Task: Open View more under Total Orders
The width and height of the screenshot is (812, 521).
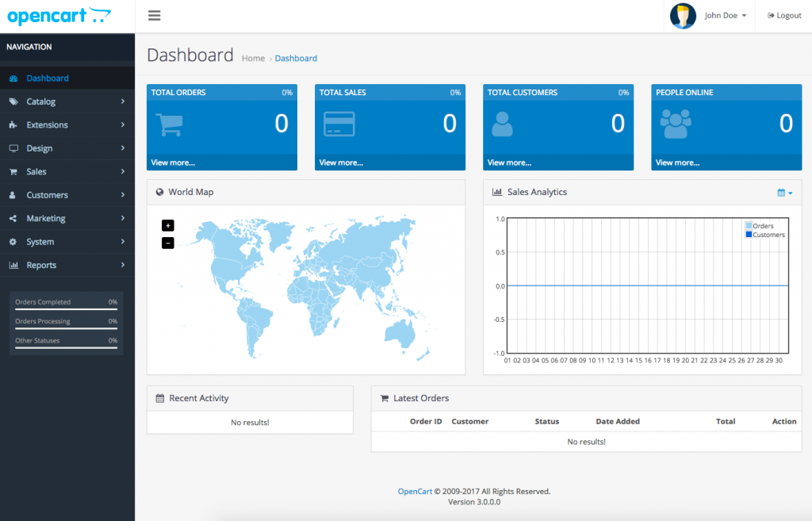Action: [173, 163]
